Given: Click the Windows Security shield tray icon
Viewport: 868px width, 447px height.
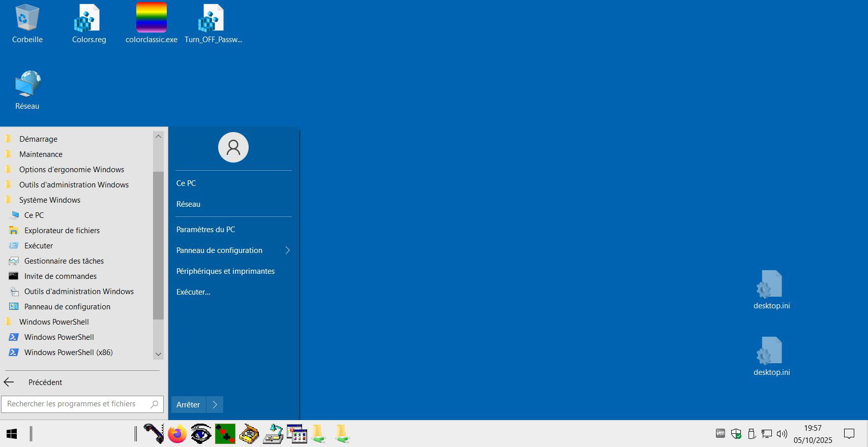Looking at the screenshot, I should [x=736, y=434].
